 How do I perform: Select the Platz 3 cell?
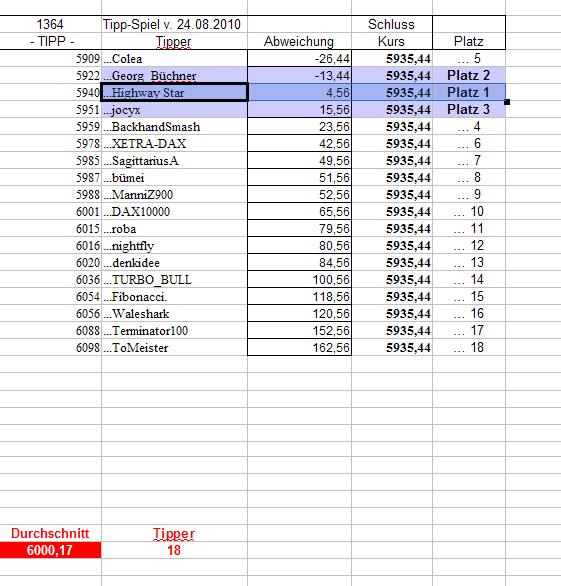point(469,110)
